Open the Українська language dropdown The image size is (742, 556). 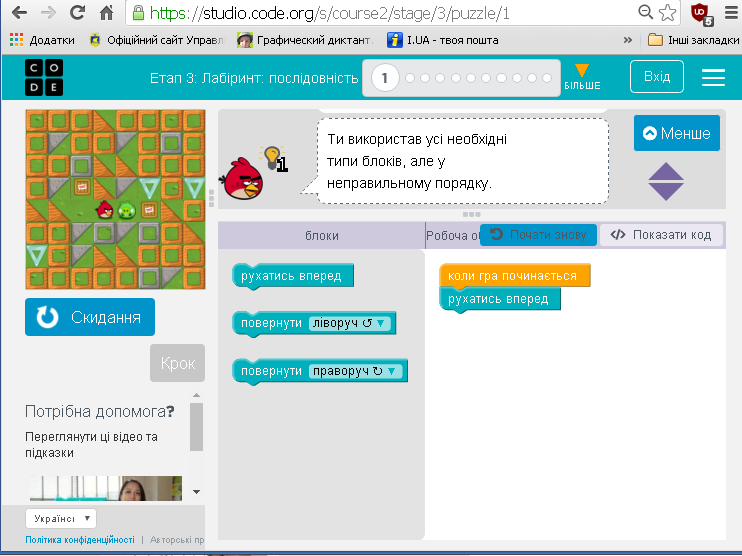pos(61,519)
